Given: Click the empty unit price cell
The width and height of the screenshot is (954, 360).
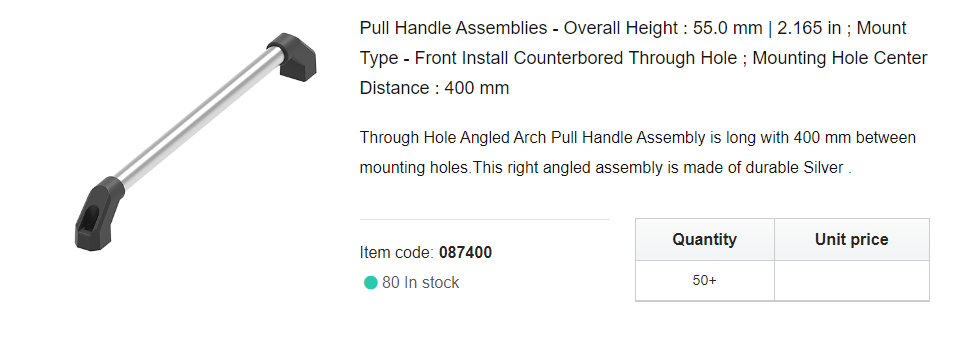Looking at the screenshot, I should (x=852, y=281).
